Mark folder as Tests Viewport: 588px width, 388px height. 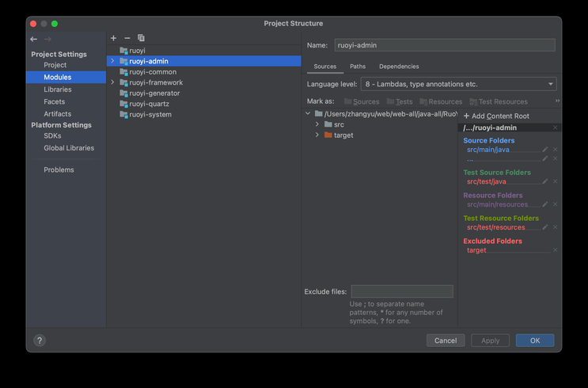pos(400,101)
